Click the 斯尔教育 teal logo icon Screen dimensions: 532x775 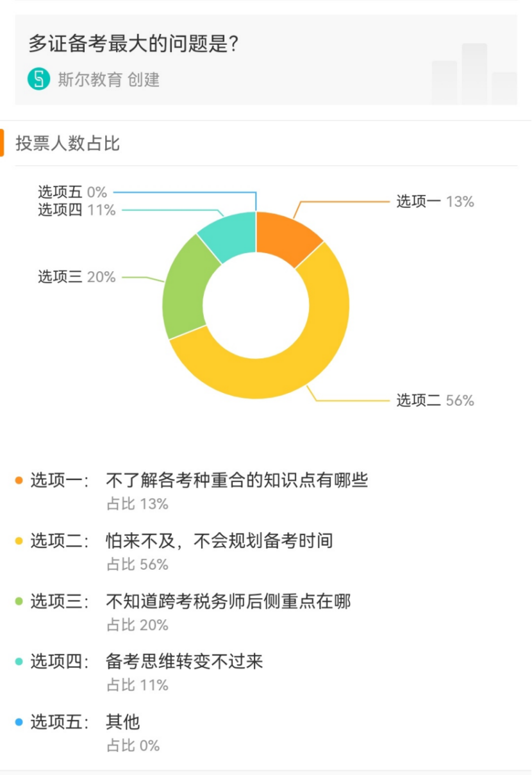coord(38,79)
